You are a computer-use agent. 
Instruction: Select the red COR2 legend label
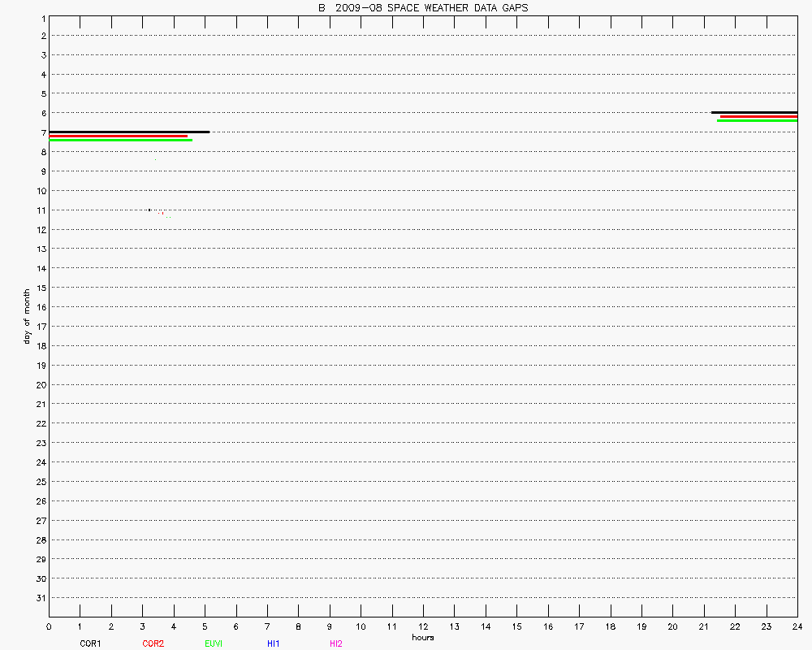point(153,643)
